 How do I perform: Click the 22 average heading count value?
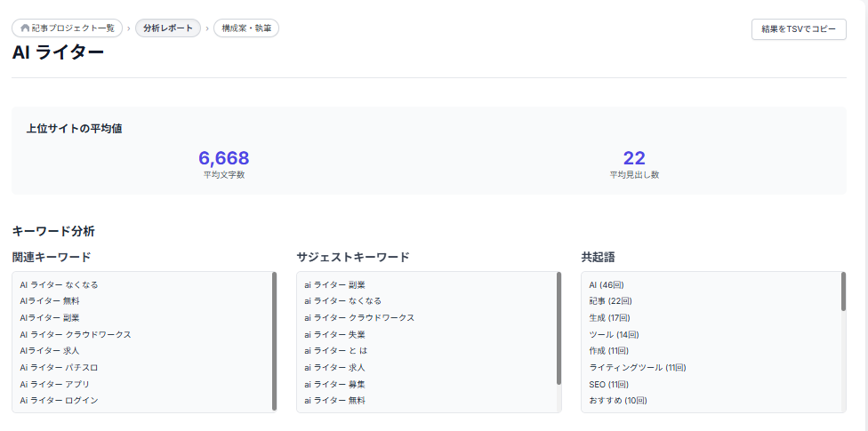coord(633,158)
